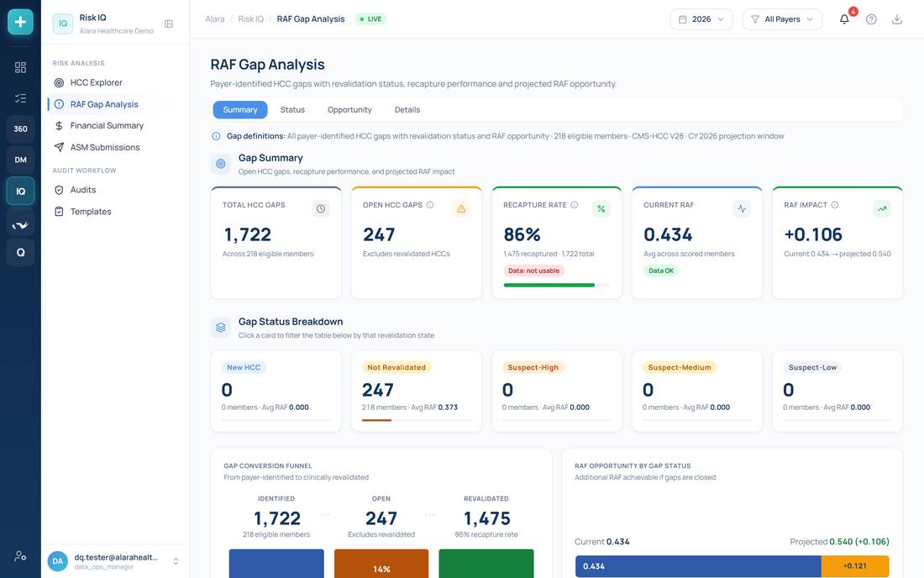Click the Risk IQ app logo
The height and width of the screenshot is (578, 924).
(x=62, y=24)
